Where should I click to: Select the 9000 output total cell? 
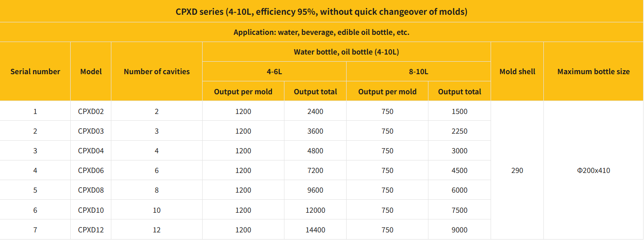[x=459, y=230]
